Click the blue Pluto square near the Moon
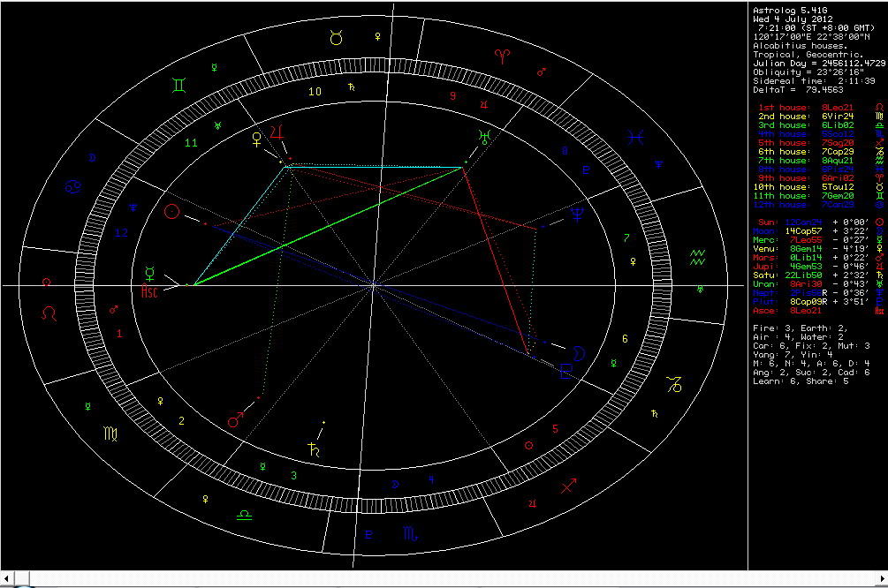Image resolution: width=888 pixels, height=588 pixels. click(x=565, y=372)
